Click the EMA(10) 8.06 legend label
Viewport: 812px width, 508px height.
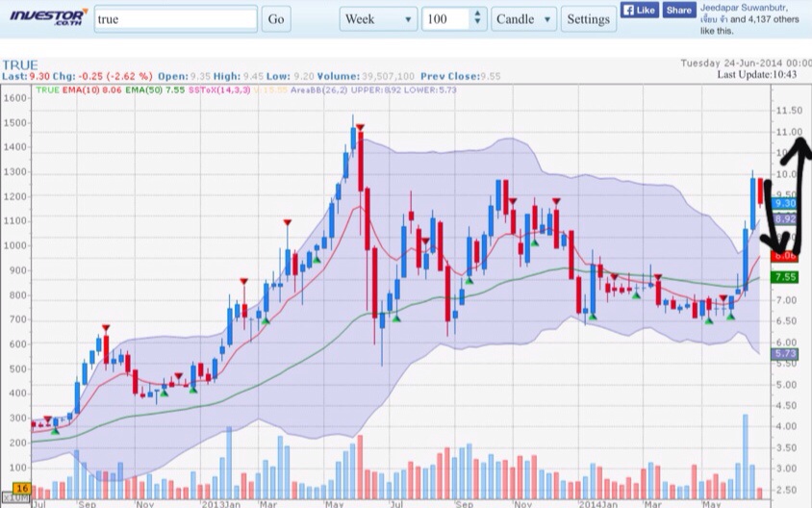(x=92, y=89)
